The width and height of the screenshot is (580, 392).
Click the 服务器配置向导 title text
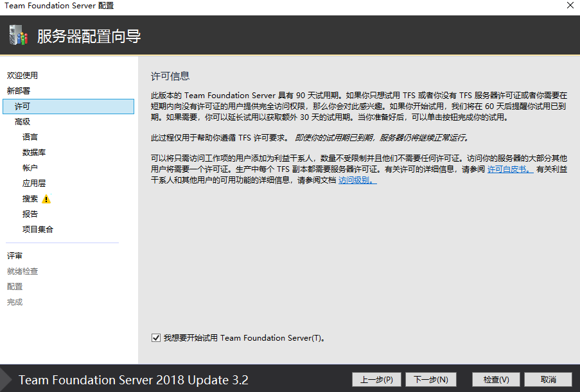[89, 36]
